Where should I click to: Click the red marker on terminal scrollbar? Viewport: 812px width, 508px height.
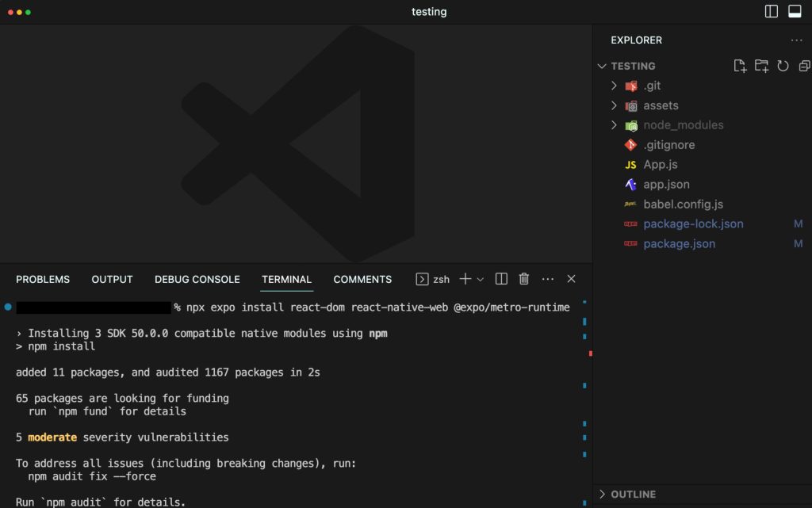[590, 353]
